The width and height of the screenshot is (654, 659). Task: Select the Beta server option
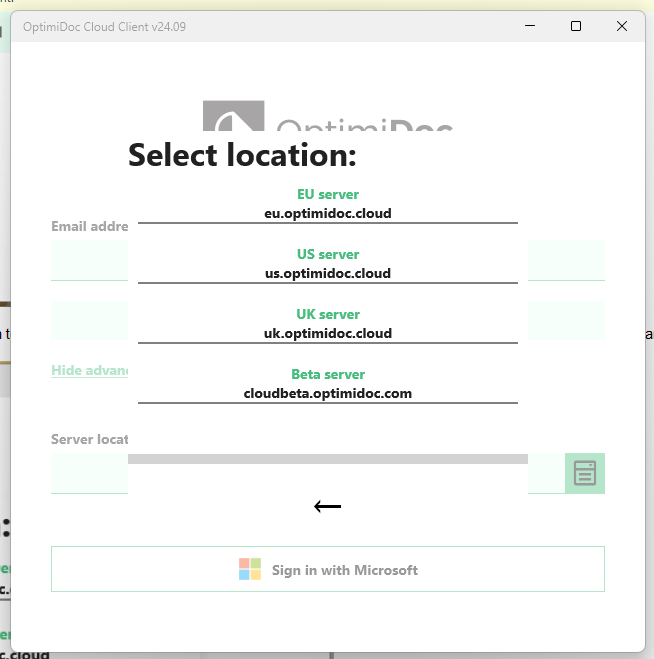(x=328, y=384)
